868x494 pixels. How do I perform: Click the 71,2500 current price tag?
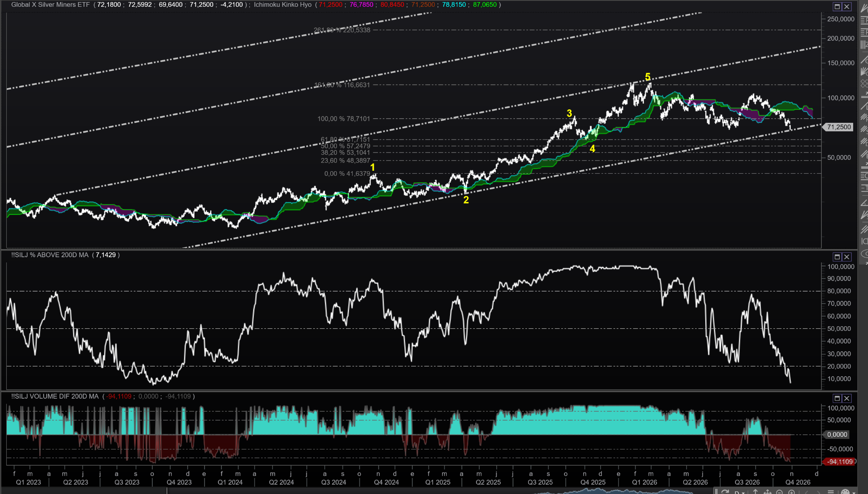(x=838, y=127)
